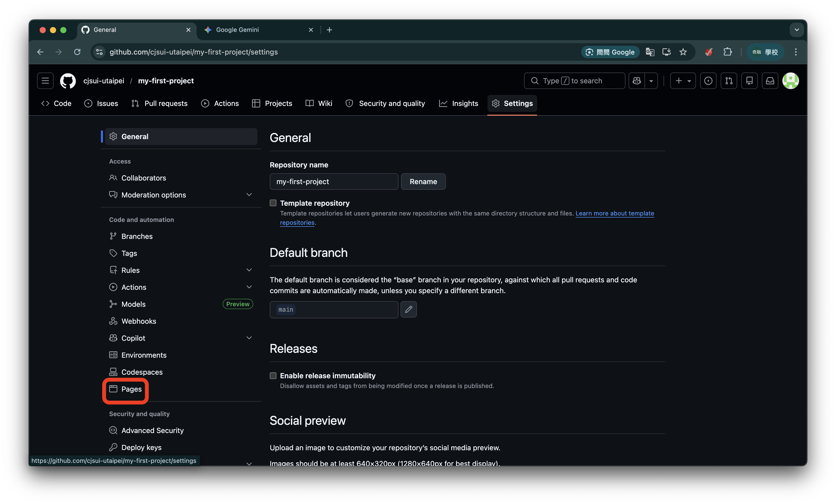Open Security and quality tab
The width and height of the screenshot is (836, 504).
click(x=385, y=103)
